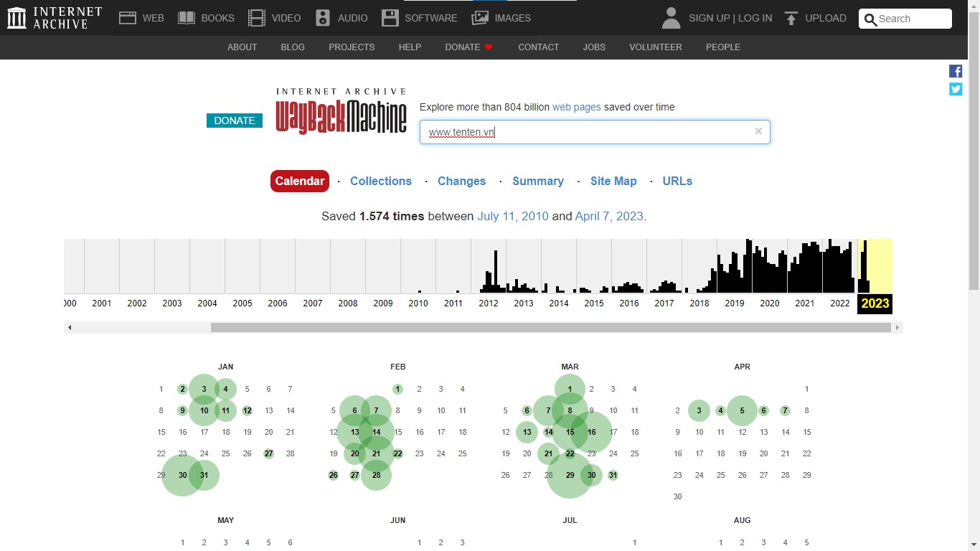Image resolution: width=980 pixels, height=551 pixels.
Task: Open the VOLUNTEER menu item
Action: point(656,47)
